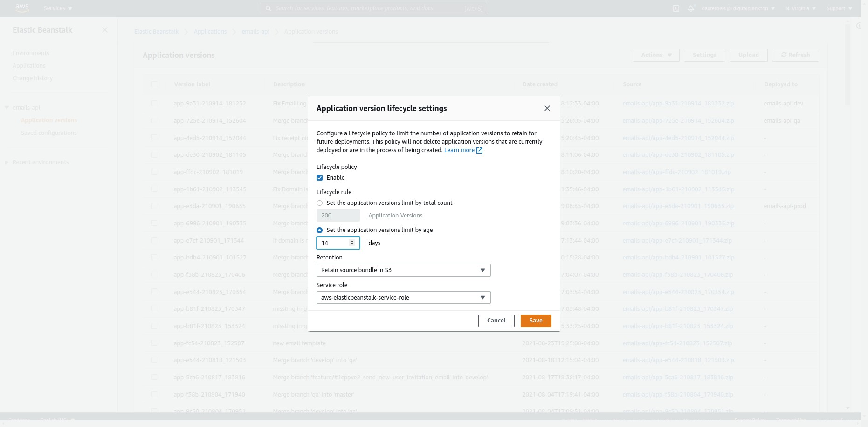Check the app-725e-210914_152604 row checkbox
The height and width of the screenshot is (427, 868).
pyautogui.click(x=154, y=121)
